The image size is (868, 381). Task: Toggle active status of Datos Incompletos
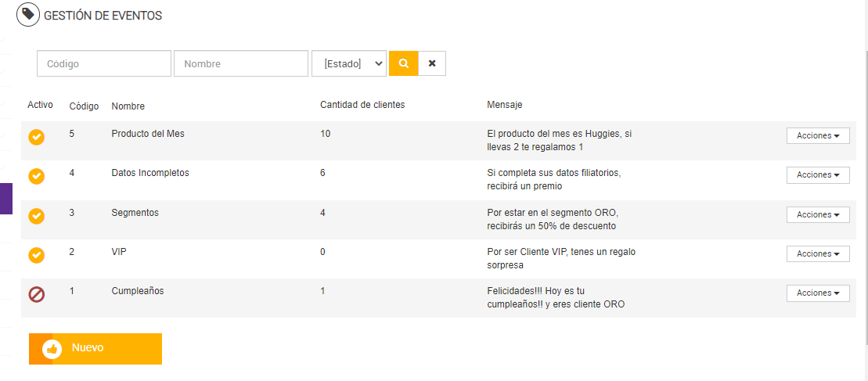(x=37, y=176)
